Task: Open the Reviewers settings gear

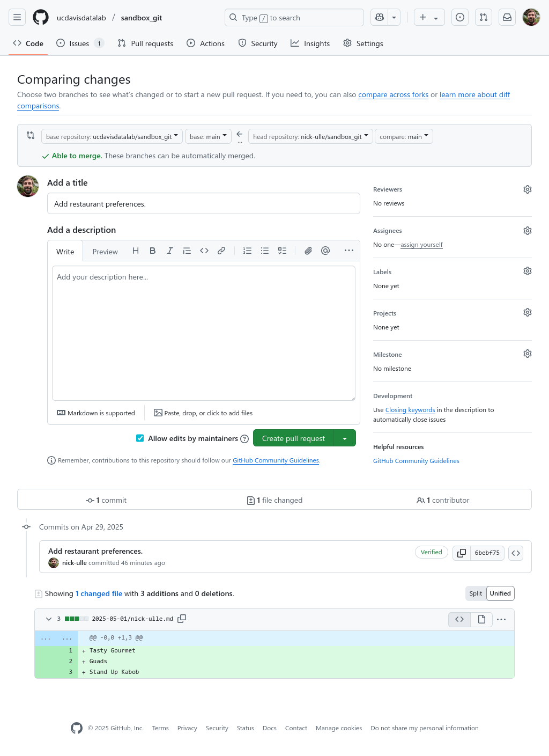Action: pos(527,189)
